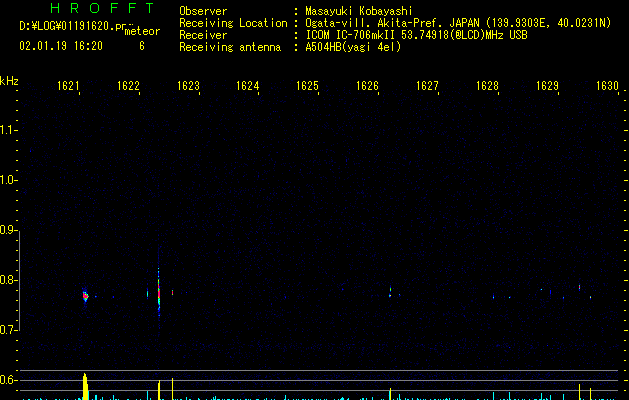Click the 1625 time axis label

click(307, 86)
